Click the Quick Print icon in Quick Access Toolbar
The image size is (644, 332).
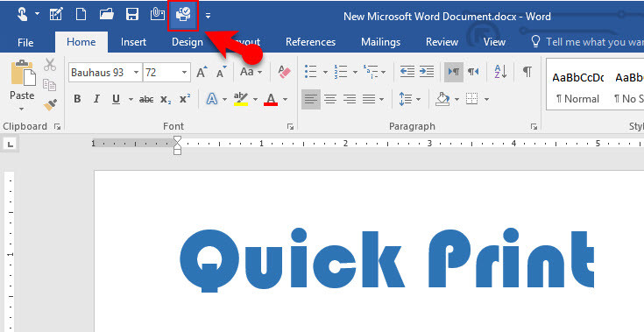coord(183,15)
